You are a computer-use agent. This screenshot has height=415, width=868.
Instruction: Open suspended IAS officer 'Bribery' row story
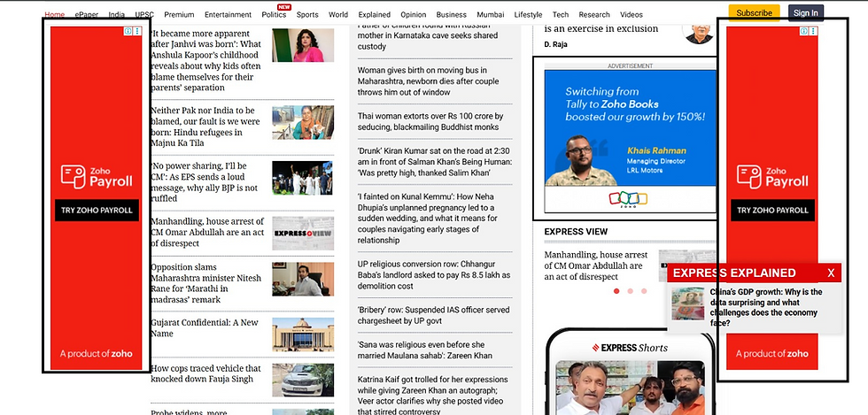tap(433, 315)
